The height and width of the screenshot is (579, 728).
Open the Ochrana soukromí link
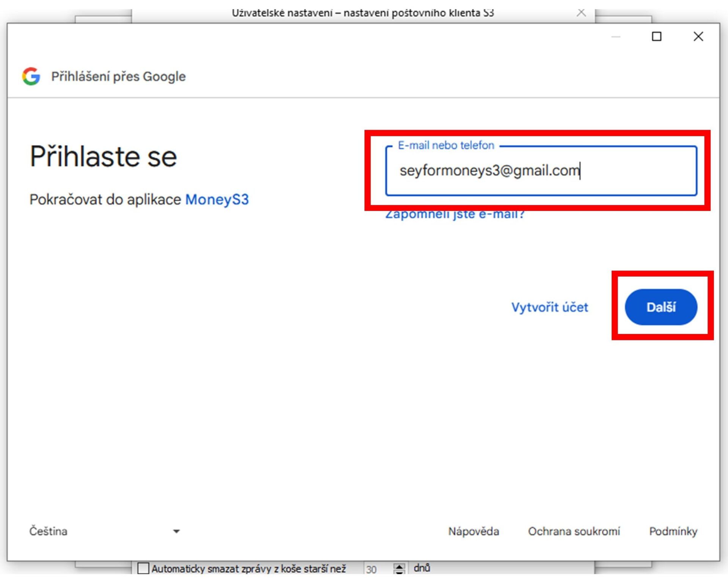click(x=574, y=531)
